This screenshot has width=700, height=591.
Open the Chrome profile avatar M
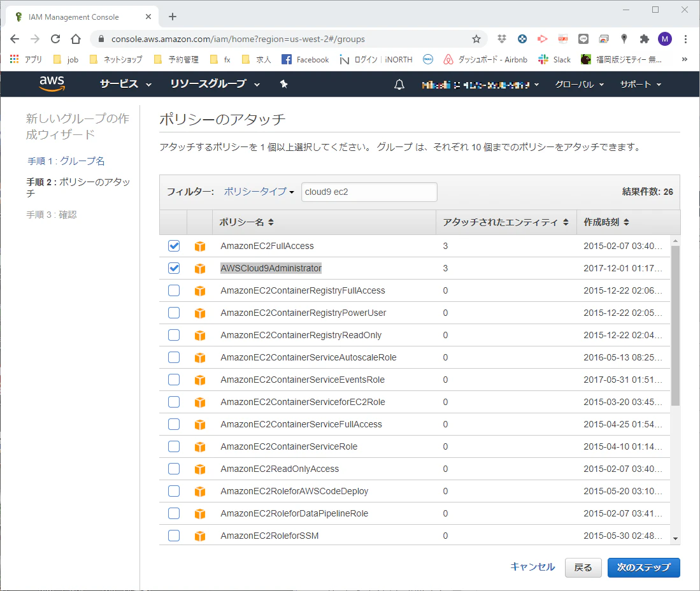665,39
